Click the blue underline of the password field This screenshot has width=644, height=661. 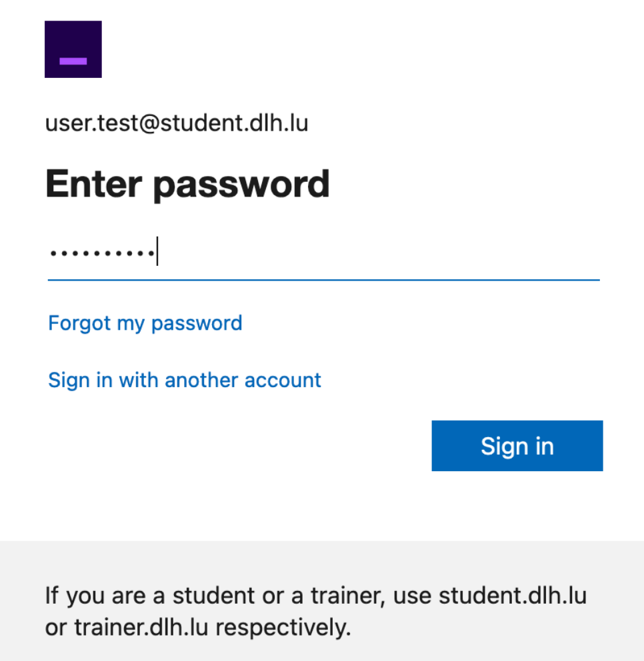(324, 281)
